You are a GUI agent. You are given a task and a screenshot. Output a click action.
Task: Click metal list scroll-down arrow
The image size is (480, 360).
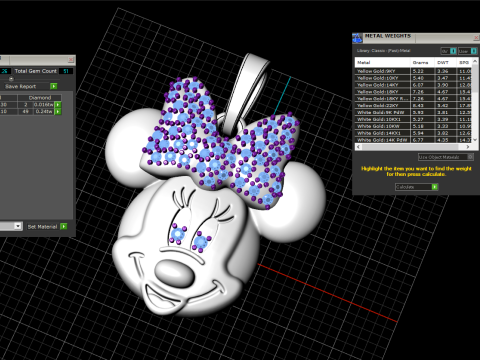(x=476, y=140)
